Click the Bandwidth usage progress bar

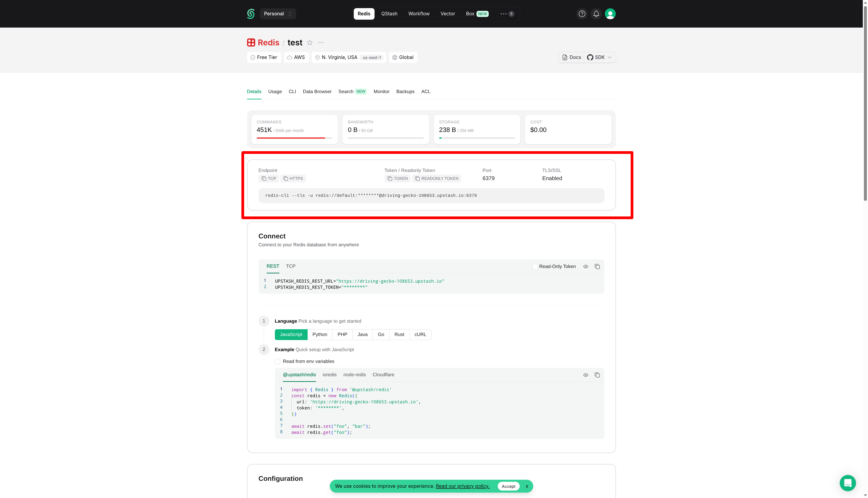[x=386, y=138]
